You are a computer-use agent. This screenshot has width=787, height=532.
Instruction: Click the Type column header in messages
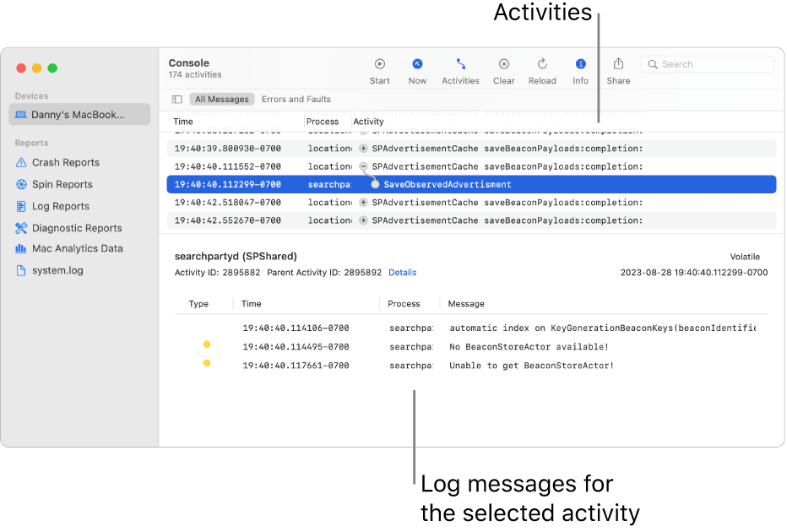pyautogui.click(x=198, y=304)
